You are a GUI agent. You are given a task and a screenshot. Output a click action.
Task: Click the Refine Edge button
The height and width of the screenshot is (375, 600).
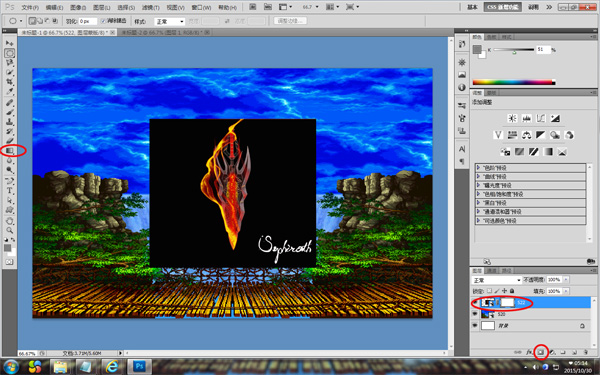pos(290,21)
